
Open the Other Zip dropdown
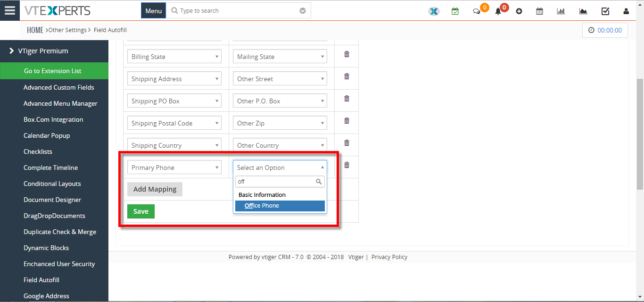pyautogui.click(x=280, y=123)
